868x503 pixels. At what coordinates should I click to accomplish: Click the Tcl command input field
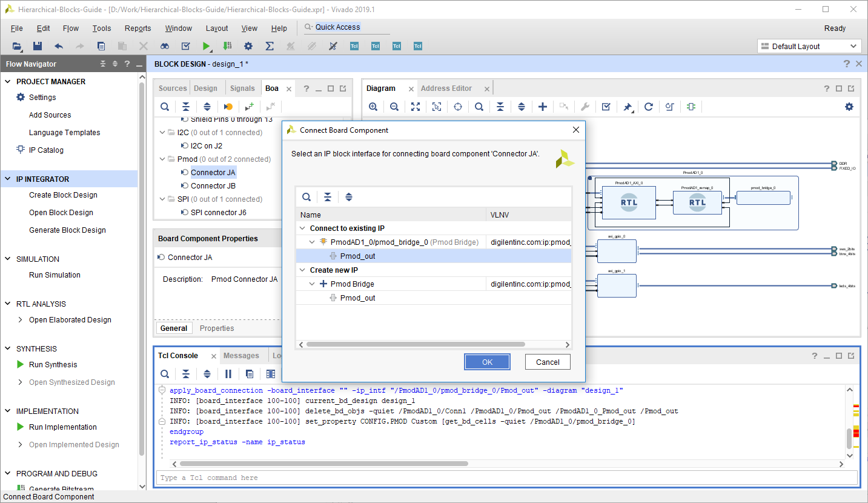(x=508, y=478)
